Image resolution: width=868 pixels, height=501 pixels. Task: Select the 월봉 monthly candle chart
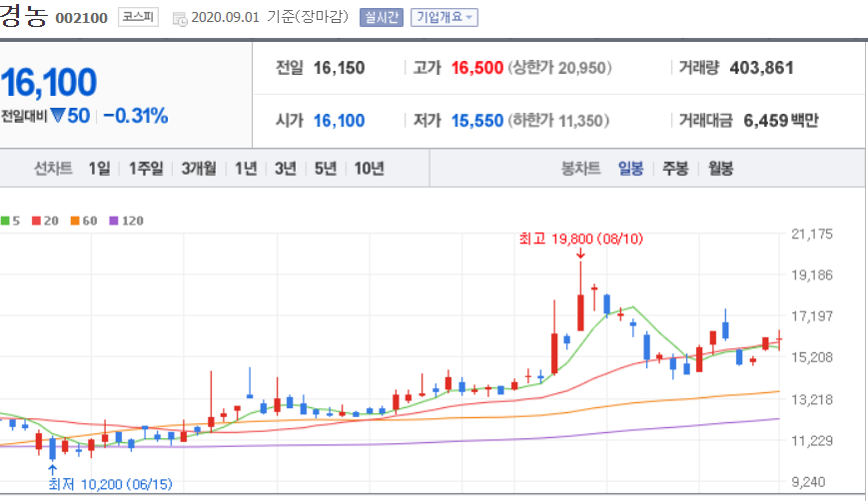click(x=721, y=168)
